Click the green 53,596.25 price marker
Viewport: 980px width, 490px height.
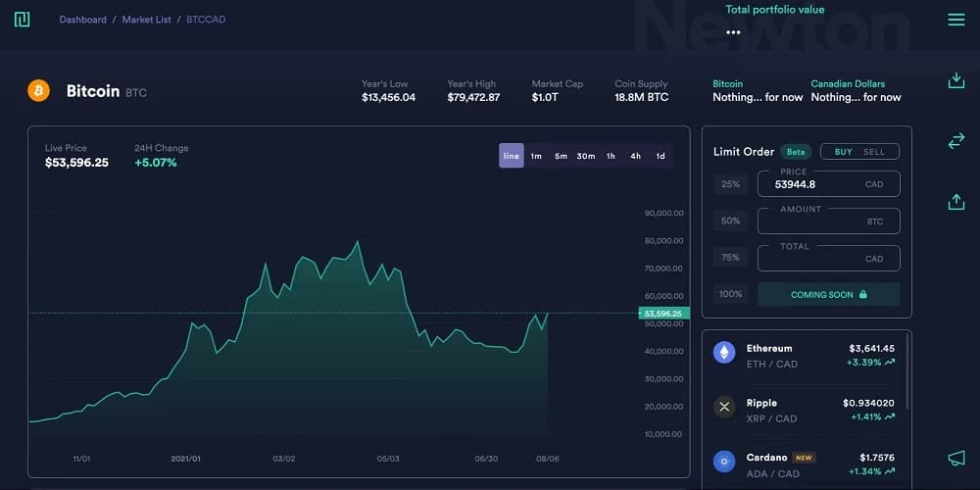(x=663, y=314)
